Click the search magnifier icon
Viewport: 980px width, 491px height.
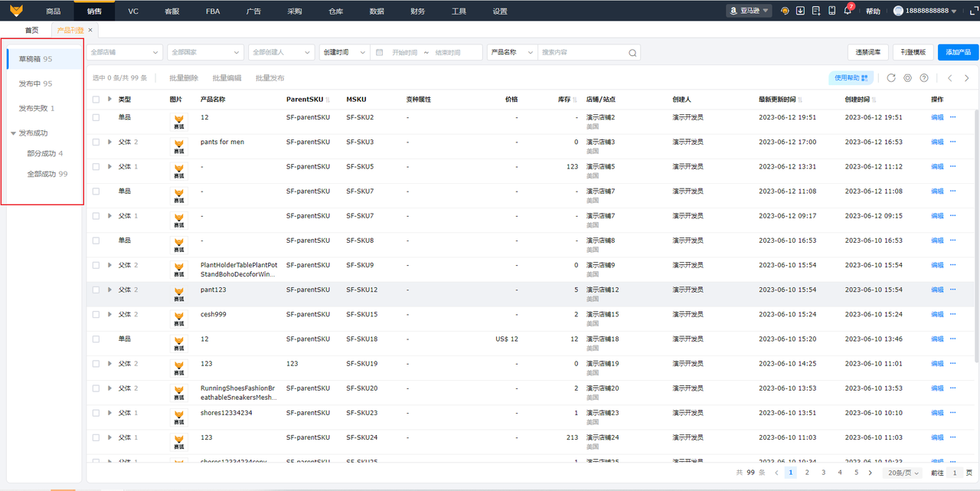coord(632,53)
